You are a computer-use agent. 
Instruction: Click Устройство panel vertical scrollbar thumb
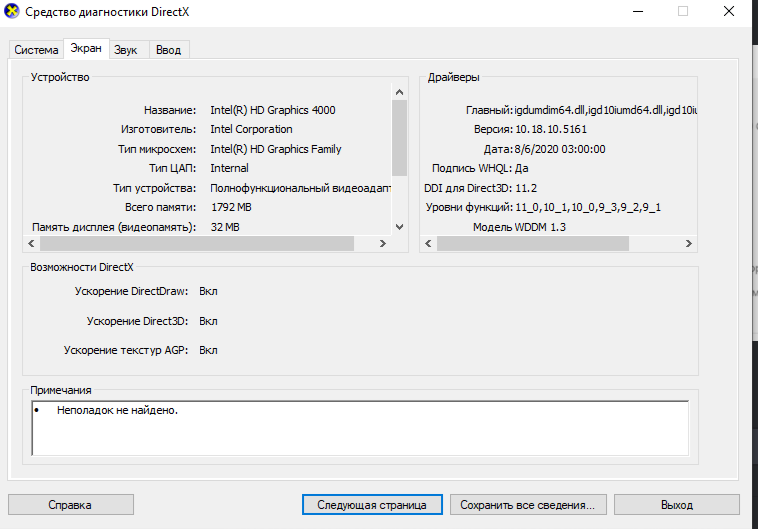(399, 138)
